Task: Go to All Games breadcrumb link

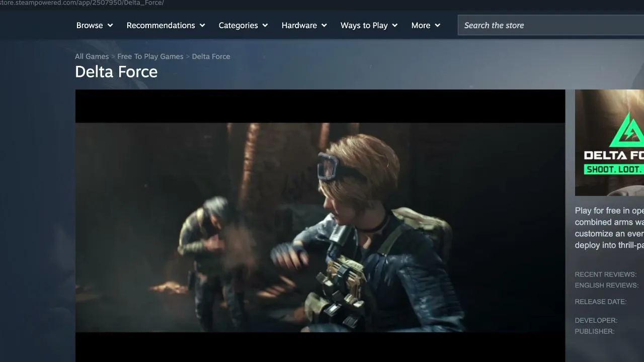Action: tap(92, 56)
